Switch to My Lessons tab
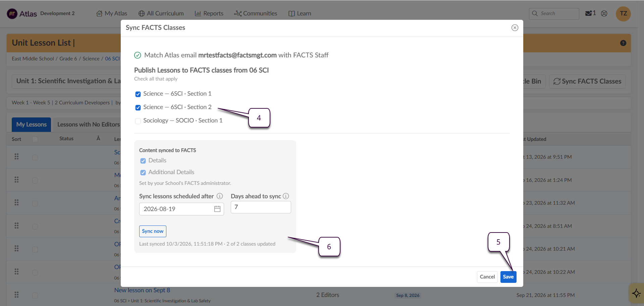This screenshot has height=306, width=644. coord(32,124)
